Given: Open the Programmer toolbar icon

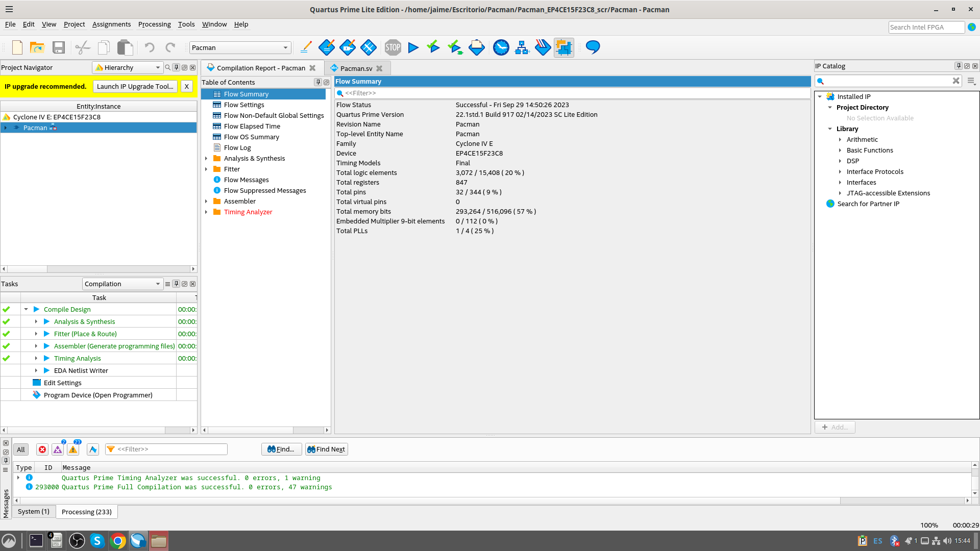Looking at the screenshot, I should (543, 47).
